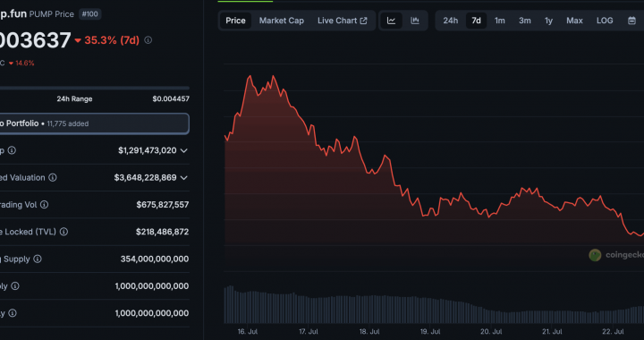Switch to line chart view icon
Image resolution: width=644 pixels, height=340 pixels.
(391, 21)
